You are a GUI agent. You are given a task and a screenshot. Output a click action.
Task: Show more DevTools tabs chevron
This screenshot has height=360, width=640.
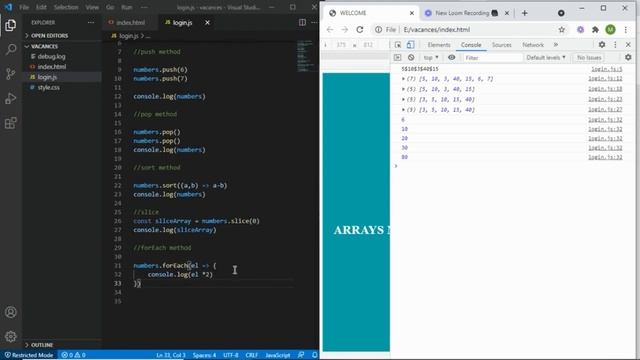point(556,45)
